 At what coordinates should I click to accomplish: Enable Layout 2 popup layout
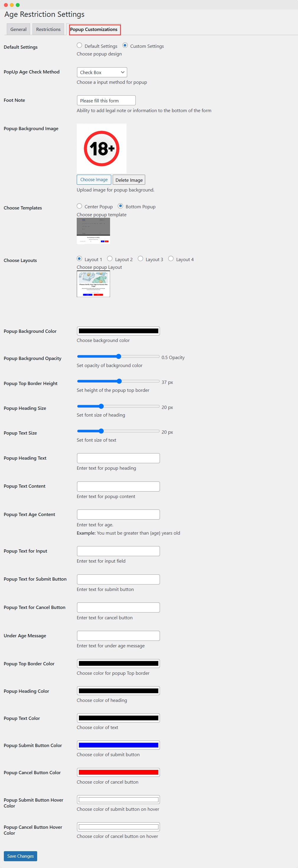pos(109,258)
